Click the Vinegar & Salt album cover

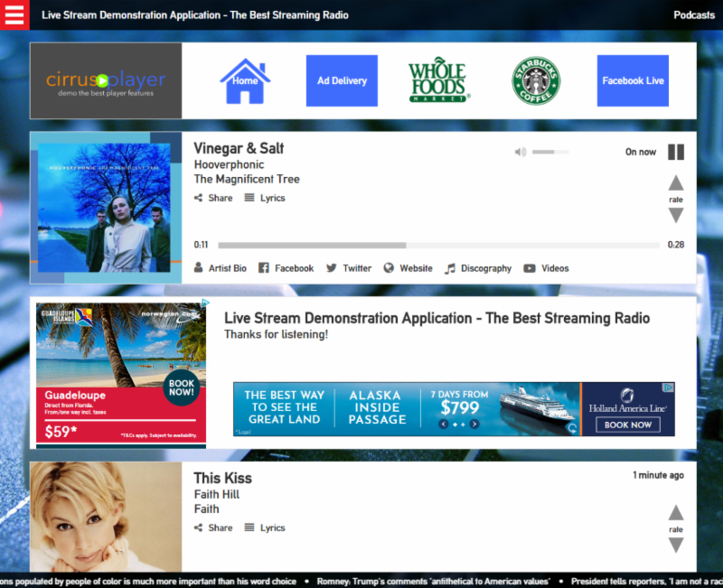point(106,208)
